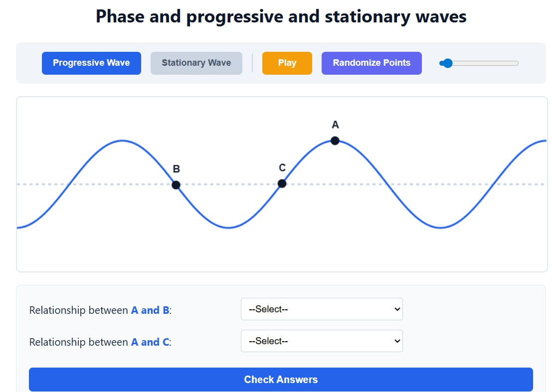The width and height of the screenshot is (552, 392).
Task: Click the letter label A above the crest
Action: point(335,125)
